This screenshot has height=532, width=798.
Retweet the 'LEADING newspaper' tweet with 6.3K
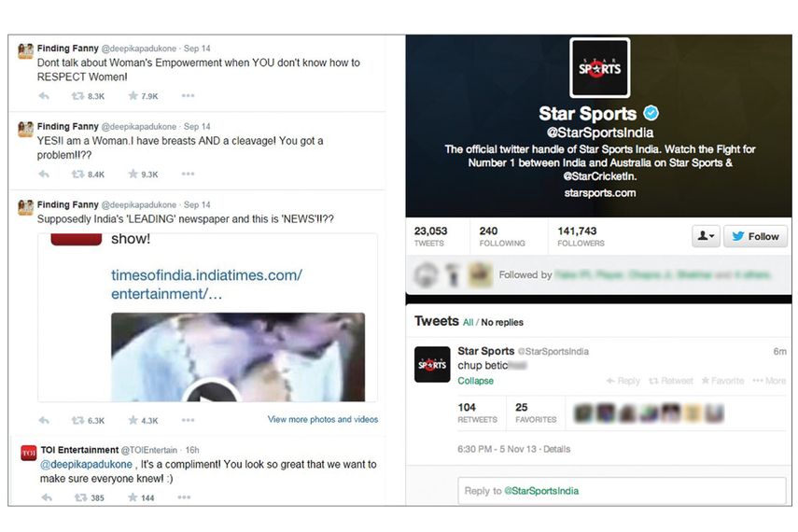[x=88, y=420]
